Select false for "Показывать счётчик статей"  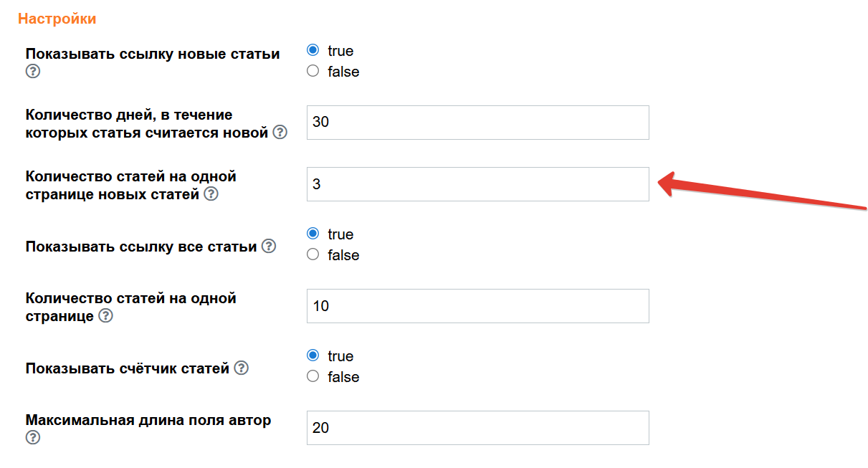pos(313,377)
